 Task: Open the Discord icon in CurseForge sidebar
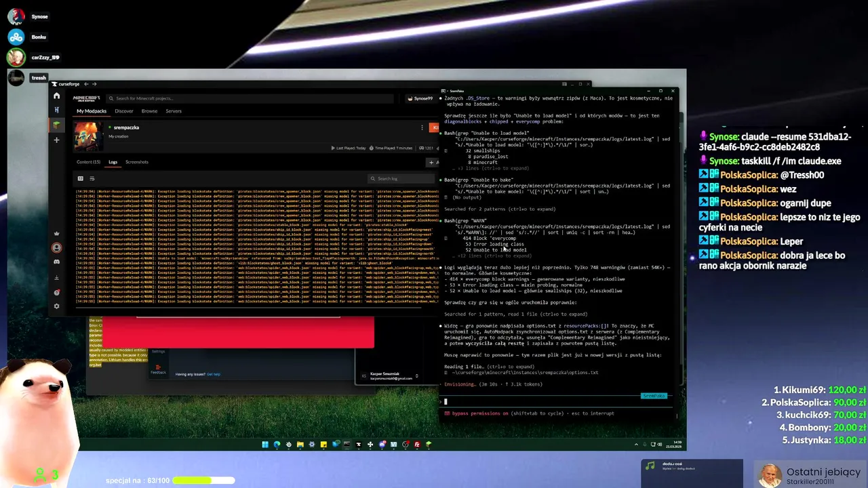(x=57, y=262)
